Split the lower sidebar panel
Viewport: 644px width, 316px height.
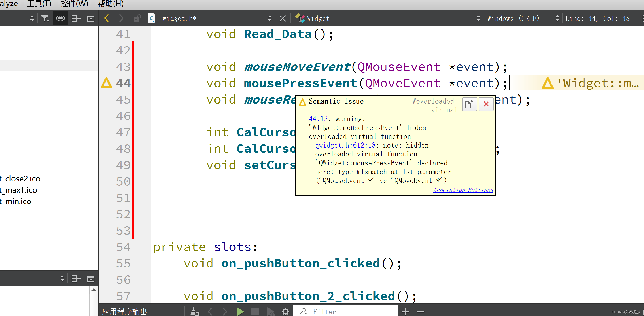click(76, 278)
